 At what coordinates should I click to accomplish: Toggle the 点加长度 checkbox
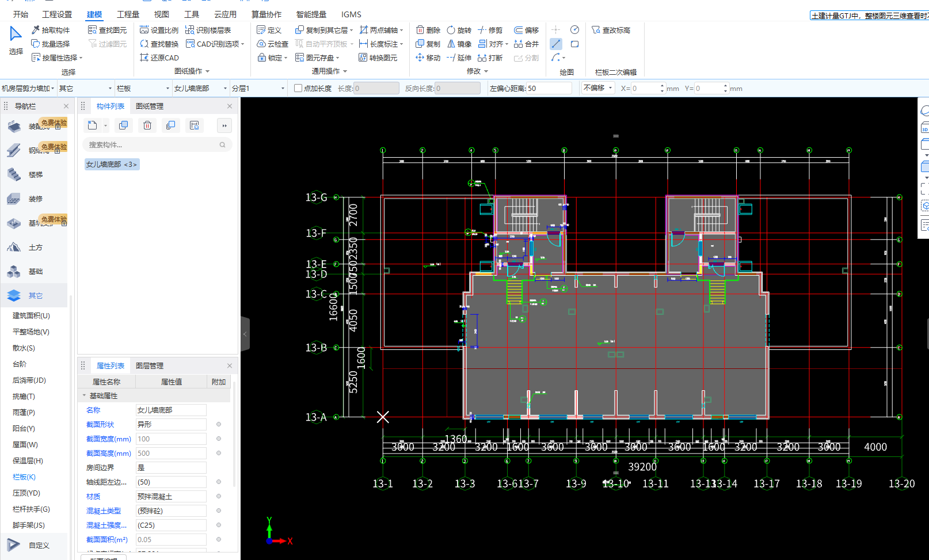pyautogui.click(x=298, y=88)
